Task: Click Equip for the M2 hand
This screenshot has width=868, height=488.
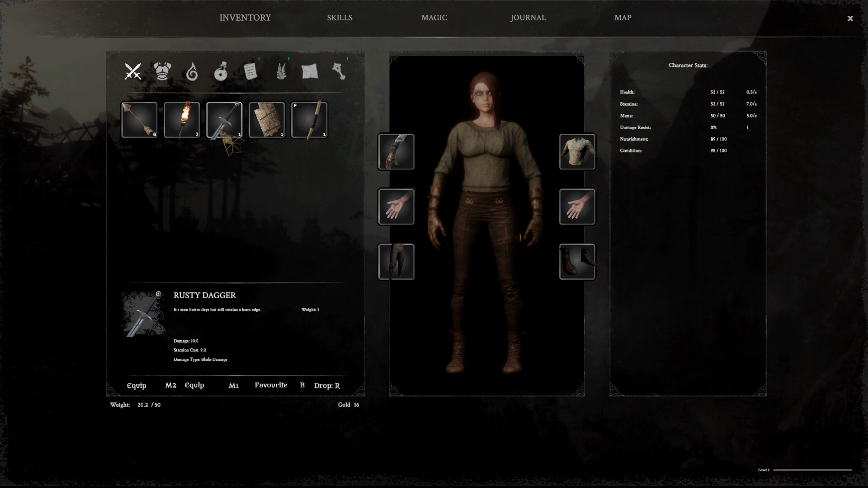Action: tap(137, 385)
